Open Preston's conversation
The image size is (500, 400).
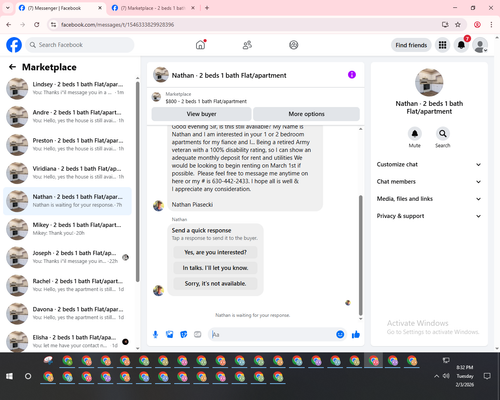(x=67, y=145)
